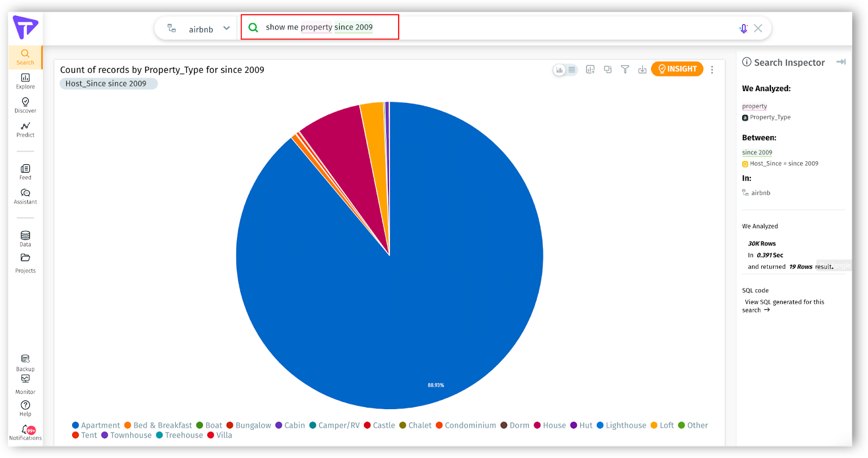868x458 pixels.
Task: Select Property_Type column in inspector
Action: 766,117
